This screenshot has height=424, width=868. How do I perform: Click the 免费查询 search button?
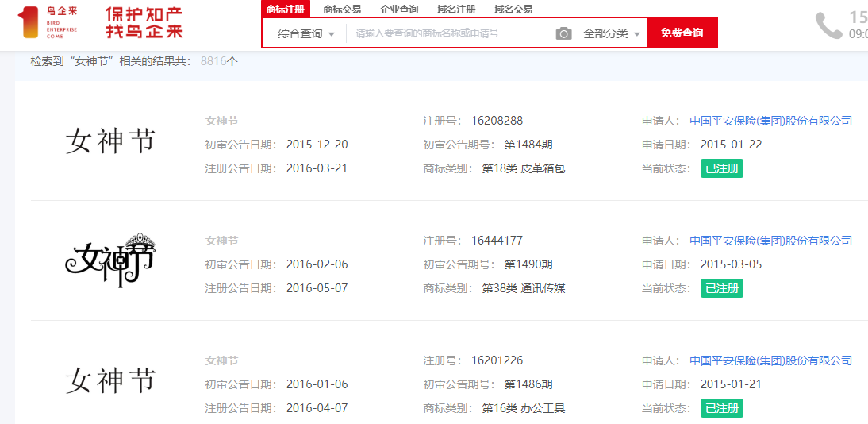[682, 33]
